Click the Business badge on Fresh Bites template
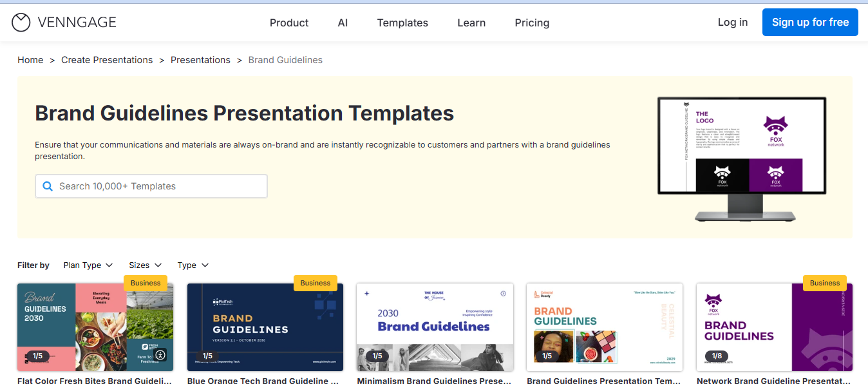868x384 pixels. pyautogui.click(x=146, y=283)
